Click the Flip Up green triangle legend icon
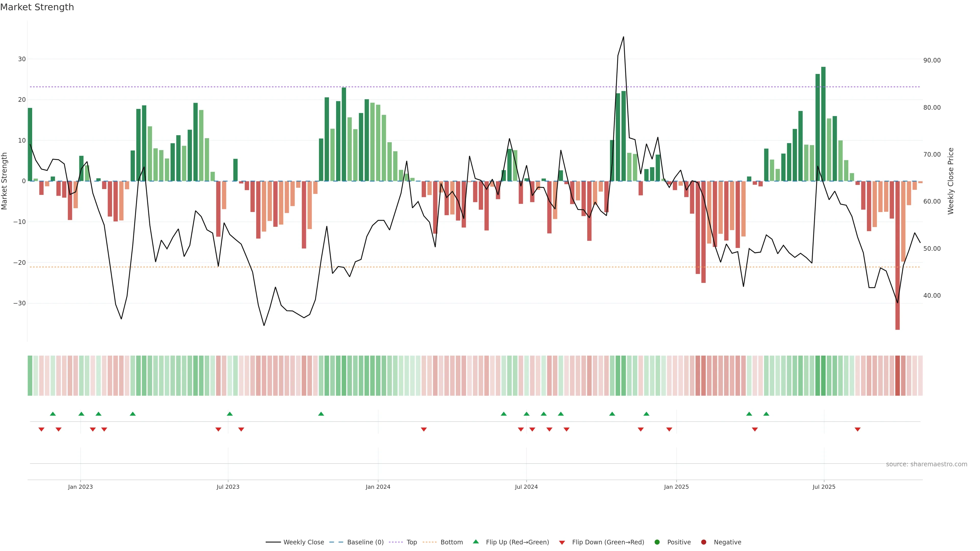The image size is (980, 551). (475, 542)
